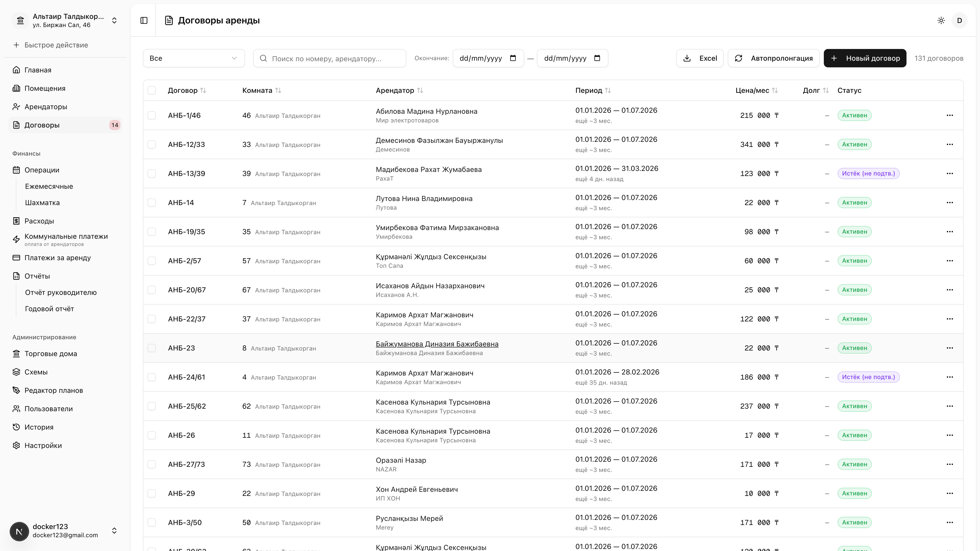Open row actions for АНБ-1/46
980x551 pixels.
950,115
